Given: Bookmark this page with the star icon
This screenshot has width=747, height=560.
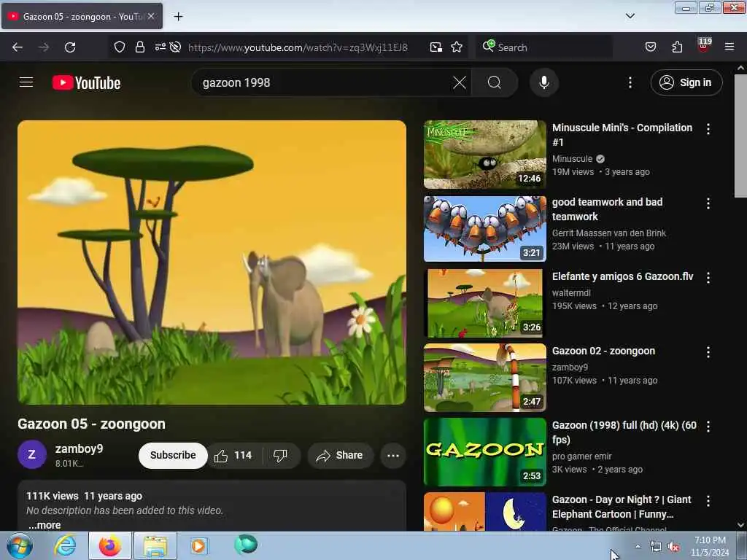Looking at the screenshot, I should (x=457, y=47).
